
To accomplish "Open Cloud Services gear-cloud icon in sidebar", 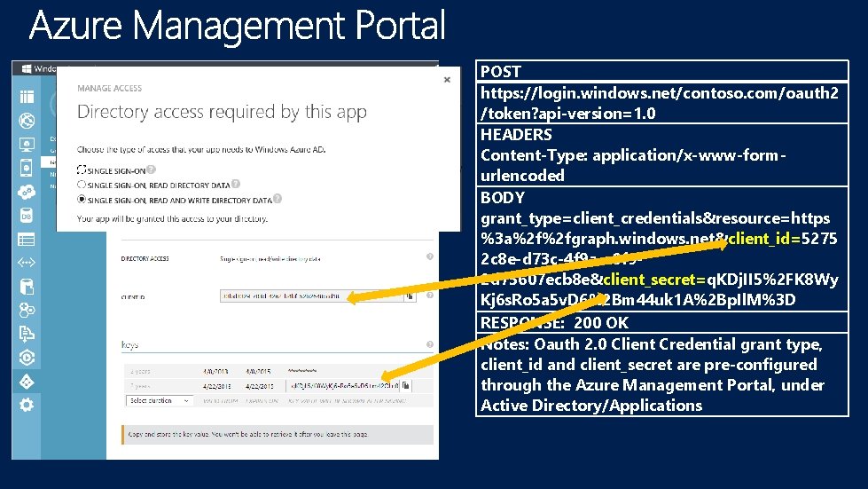I will [27, 192].
